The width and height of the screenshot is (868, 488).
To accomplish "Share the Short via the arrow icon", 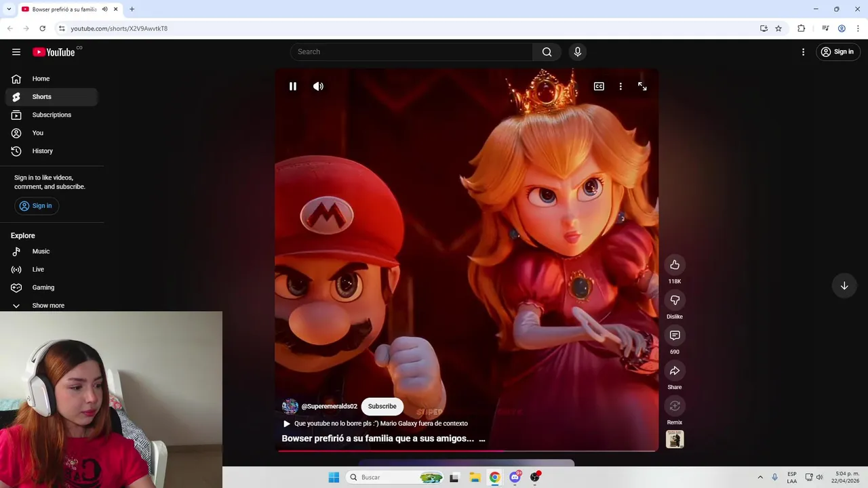I will point(675,371).
